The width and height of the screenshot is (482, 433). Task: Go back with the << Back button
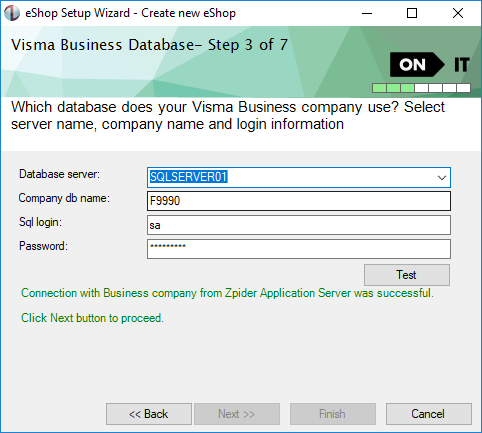coord(149,414)
